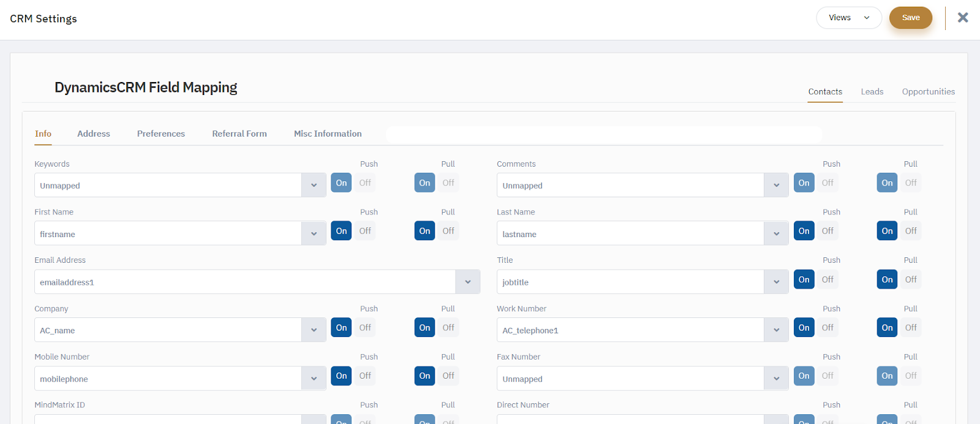This screenshot has height=424, width=980.
Task: Expand the Last Name dropdown arrow
Action: pos(776,233)
